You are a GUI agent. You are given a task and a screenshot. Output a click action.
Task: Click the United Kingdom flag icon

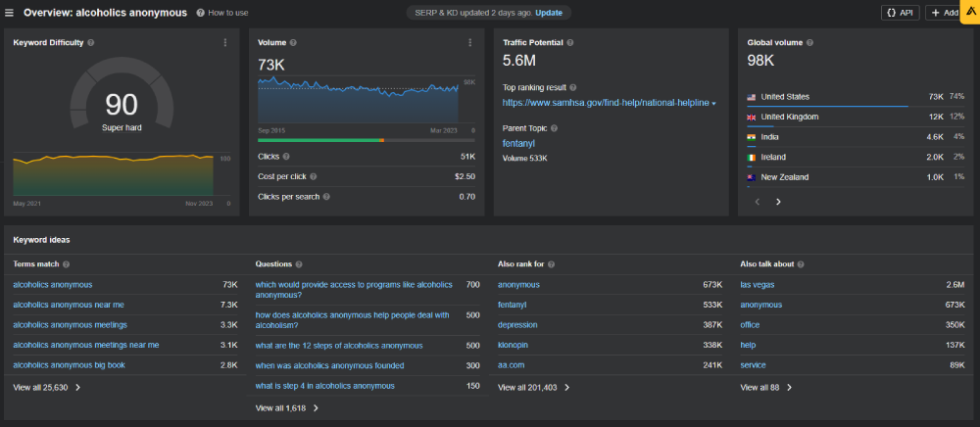point(752,117)
